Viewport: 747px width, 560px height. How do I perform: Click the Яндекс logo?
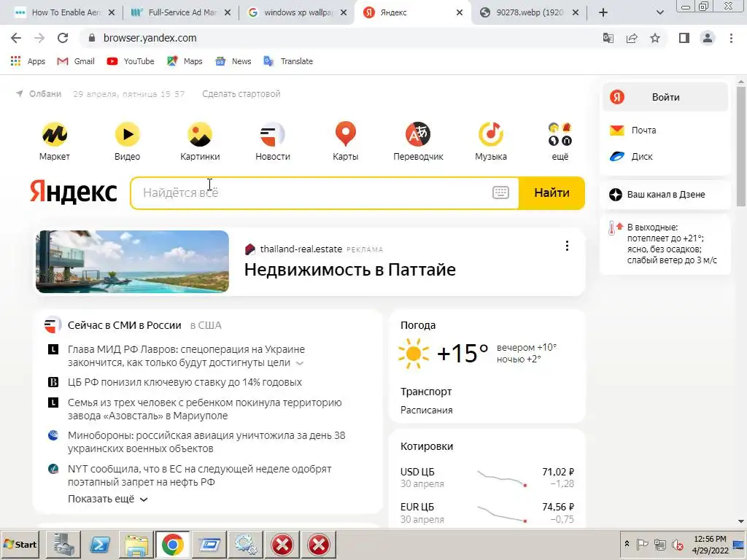coord(74,192)
